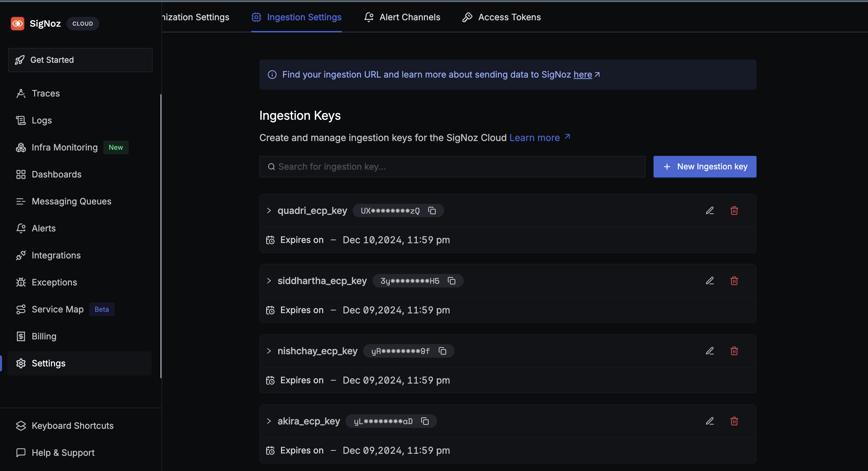Screen dimensions: 868x471
Task: Click the edit icon for nishchay_ecp_key
Action: 710,350
